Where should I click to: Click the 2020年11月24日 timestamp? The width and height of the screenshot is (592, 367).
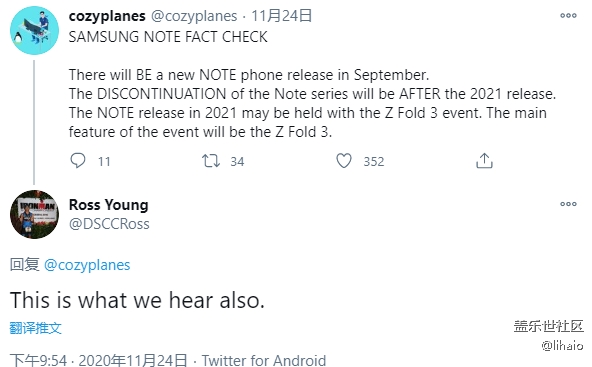(133, 360)
